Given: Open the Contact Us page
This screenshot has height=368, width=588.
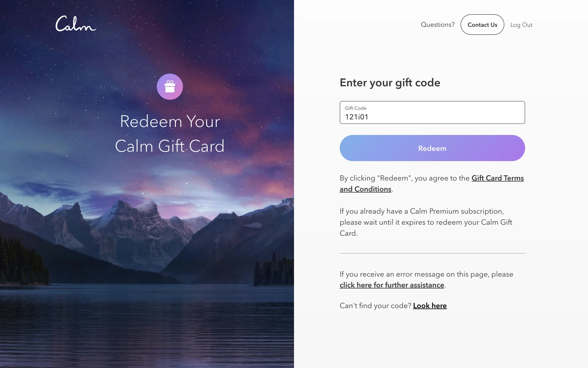Looking at the screenshot, I should tap(482, 25).
